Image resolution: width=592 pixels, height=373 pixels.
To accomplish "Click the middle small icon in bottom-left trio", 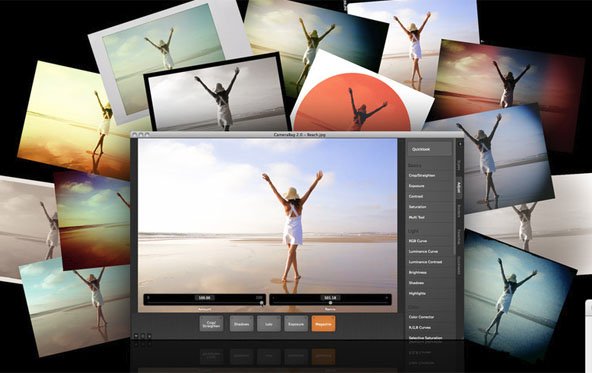I will 143,336.
